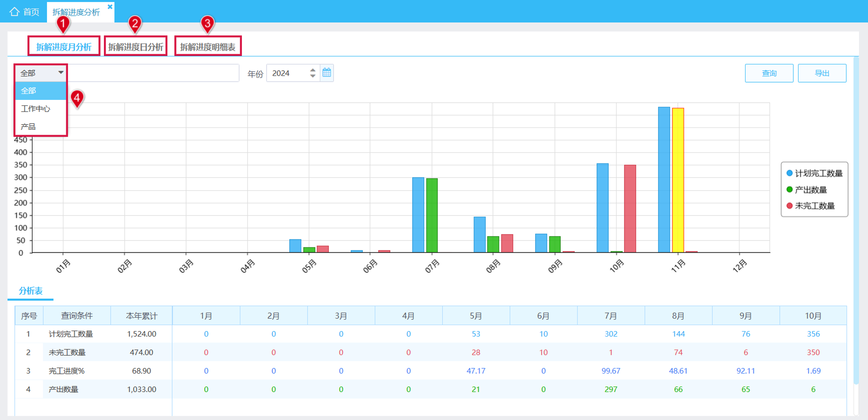Click the blue 07月 planned bar
Image resolution: width=868 pixels, height=420 pixels.
(x=418, y=215)
